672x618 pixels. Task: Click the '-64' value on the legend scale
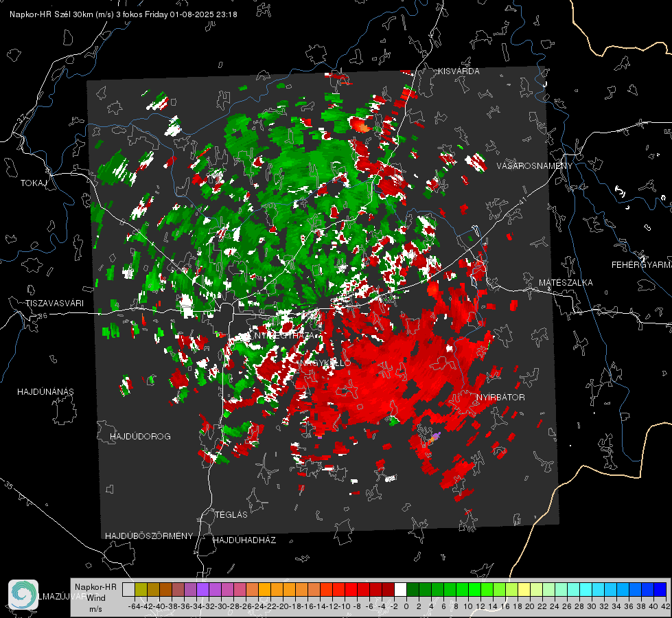tap(135, 606)
